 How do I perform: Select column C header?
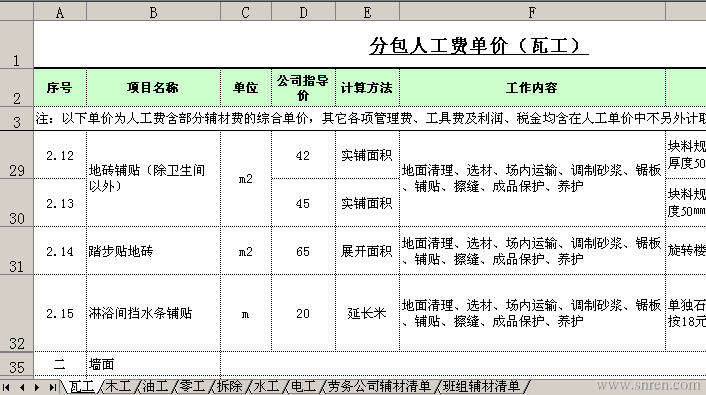click(246, 13)
